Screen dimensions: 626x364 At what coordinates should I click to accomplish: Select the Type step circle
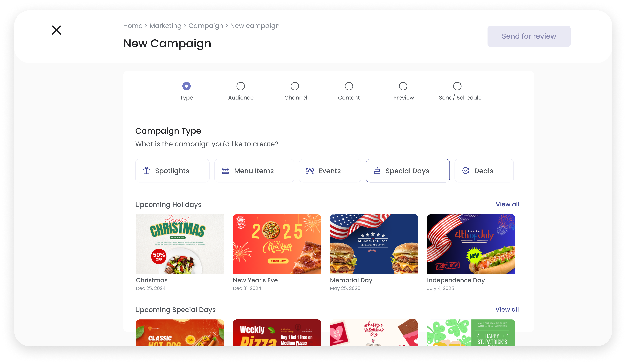click(186, 86)
